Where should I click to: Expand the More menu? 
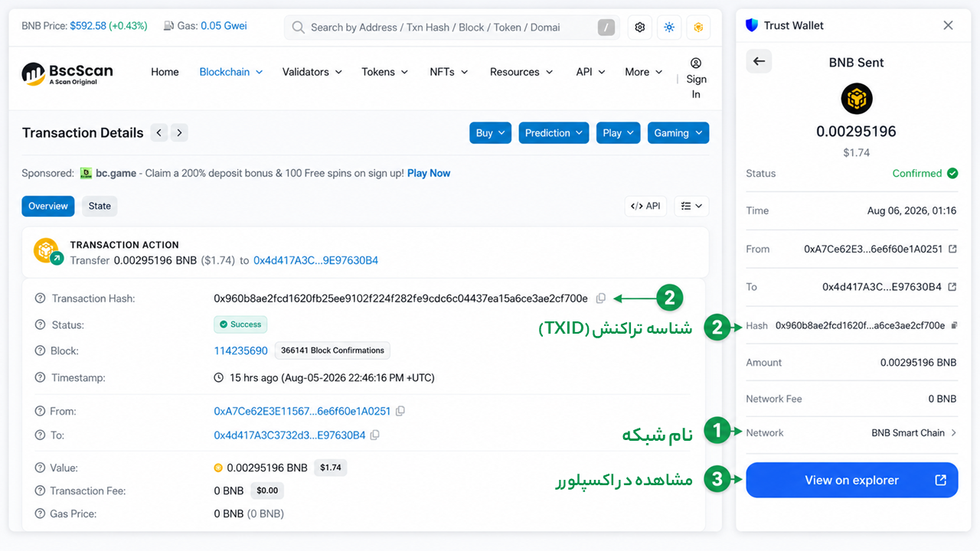click(643, 72)
